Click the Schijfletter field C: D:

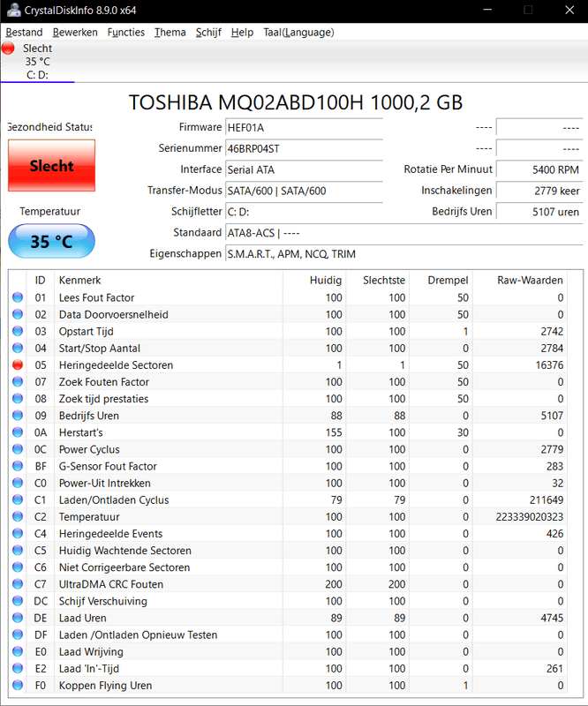click(304, 212)
